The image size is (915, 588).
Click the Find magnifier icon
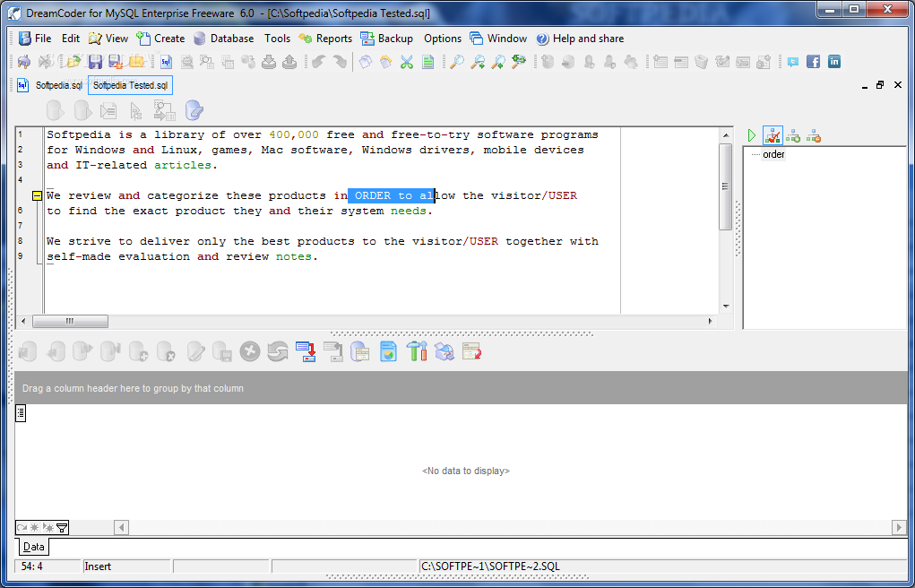click(457, 61)
